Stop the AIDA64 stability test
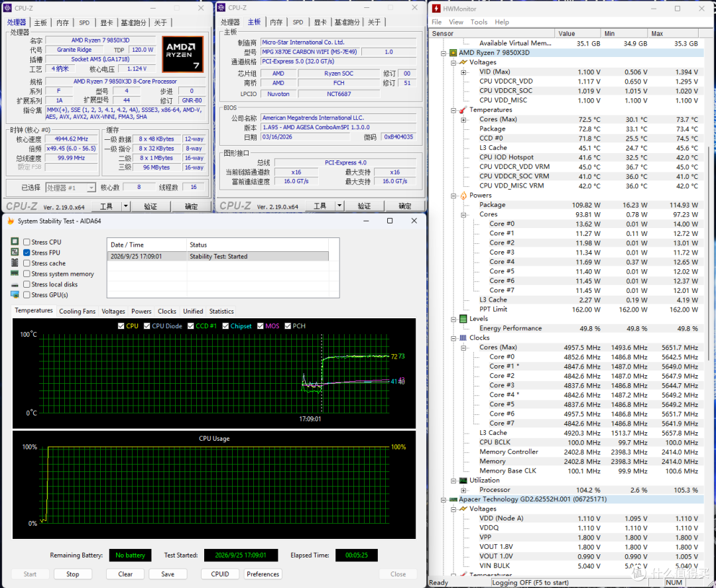This screenshot has height=588, width=716. 73,574
